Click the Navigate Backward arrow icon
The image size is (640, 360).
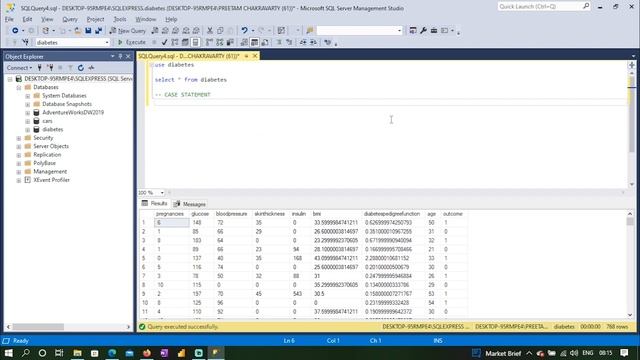click(x=15, y=31)
